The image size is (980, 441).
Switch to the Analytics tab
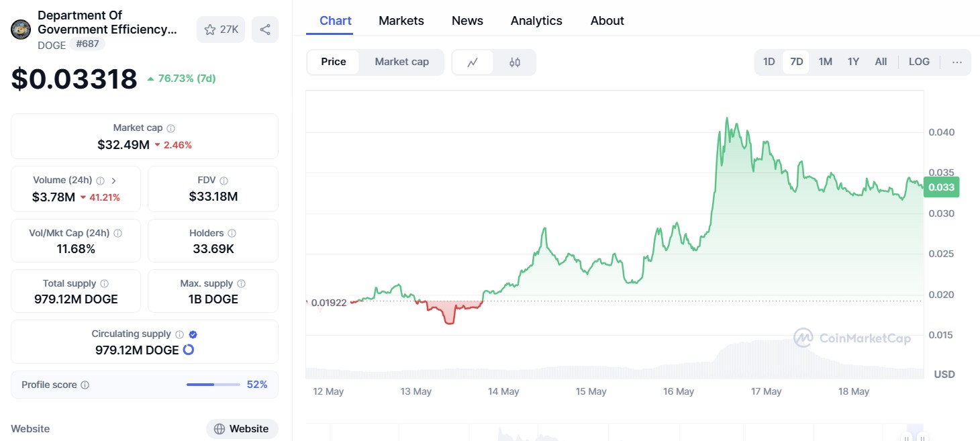536,21
